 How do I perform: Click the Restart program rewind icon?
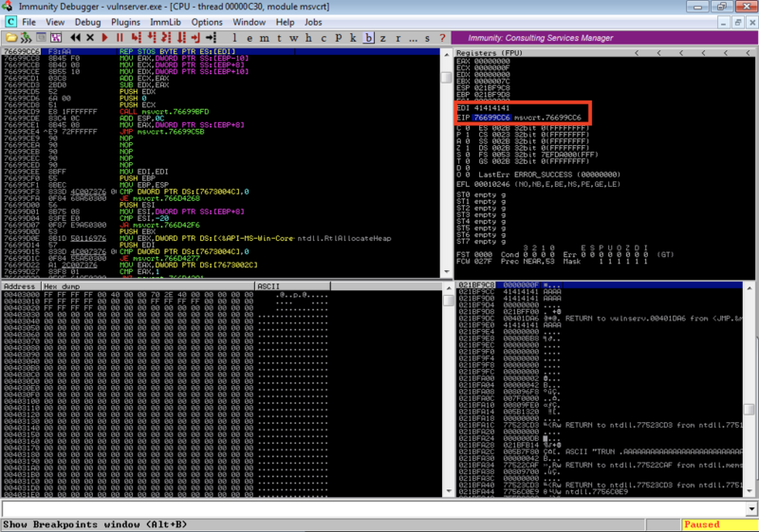(x=75, y=38)
